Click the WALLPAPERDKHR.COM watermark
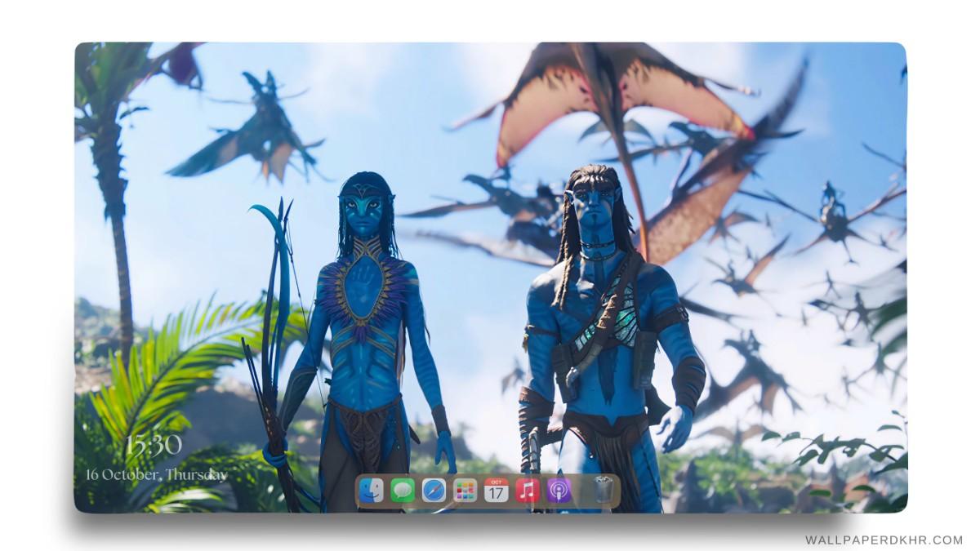Screen dimensions: 980x551 click(x=884, y=540)
